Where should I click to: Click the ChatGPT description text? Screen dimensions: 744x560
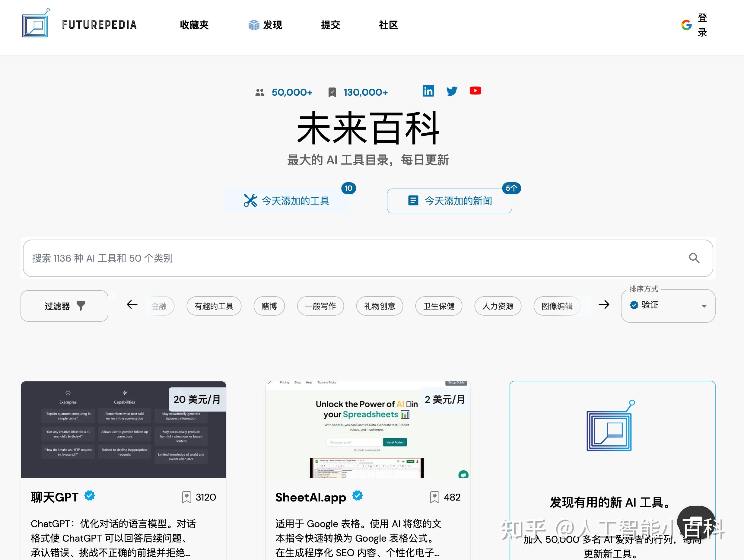[x=114, y=538]
